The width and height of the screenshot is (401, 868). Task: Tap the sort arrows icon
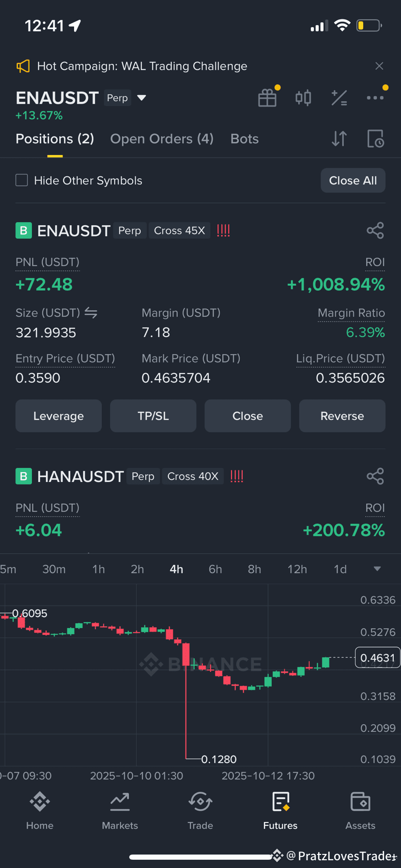(339, 139)
